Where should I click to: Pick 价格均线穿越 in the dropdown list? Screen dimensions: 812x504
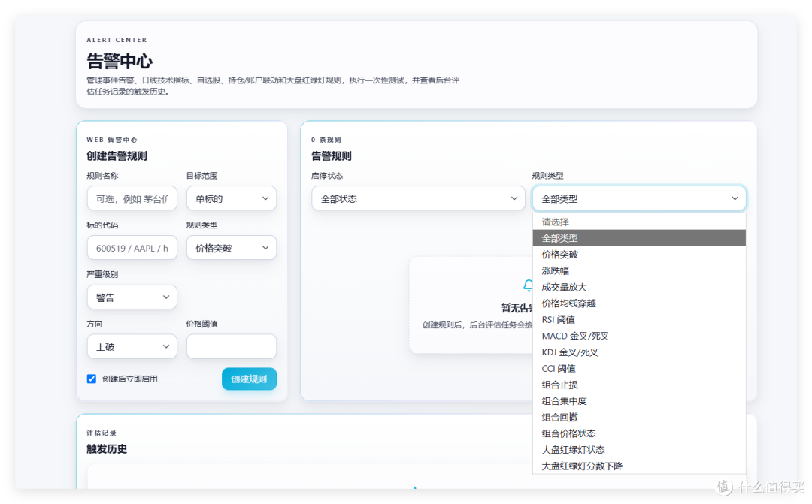[x=639, y=303]
